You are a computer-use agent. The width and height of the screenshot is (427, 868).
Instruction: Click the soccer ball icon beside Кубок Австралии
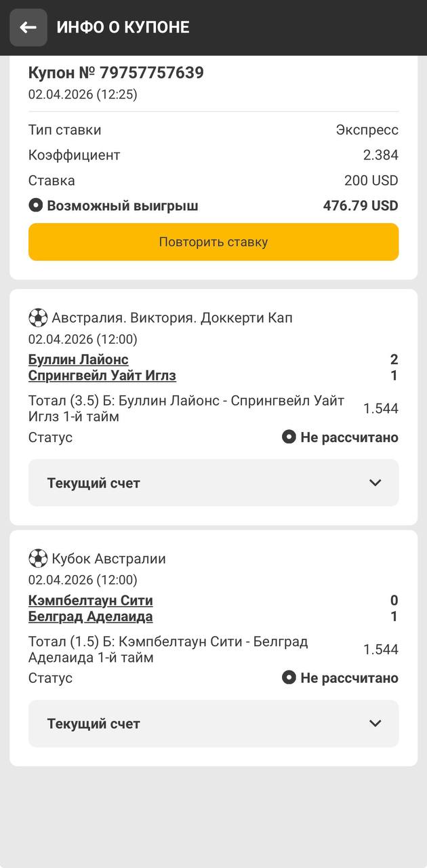pyautogui.click(x=38, y=558)
